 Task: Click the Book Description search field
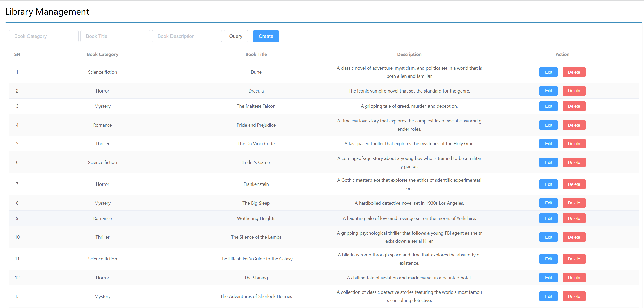click(187, 36)
